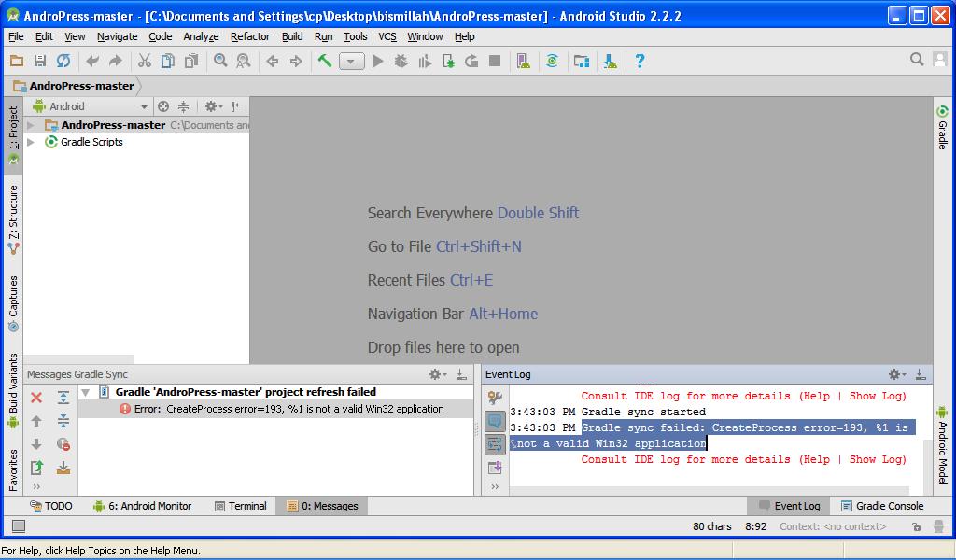Open the AVD Manager icon
Viewport: 956px width, 560px height.
524,61
